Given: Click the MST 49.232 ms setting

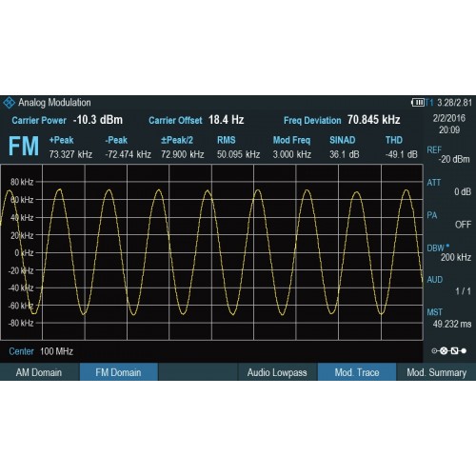Looking at the screenshot, I should click(x=448, y=318).
